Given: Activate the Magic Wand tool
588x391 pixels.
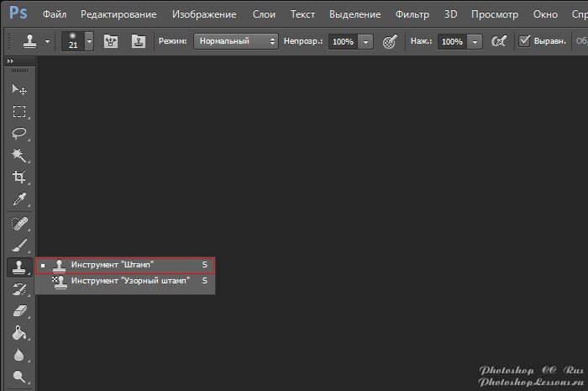Looking at the screenshot, I should tap(18, 156).
